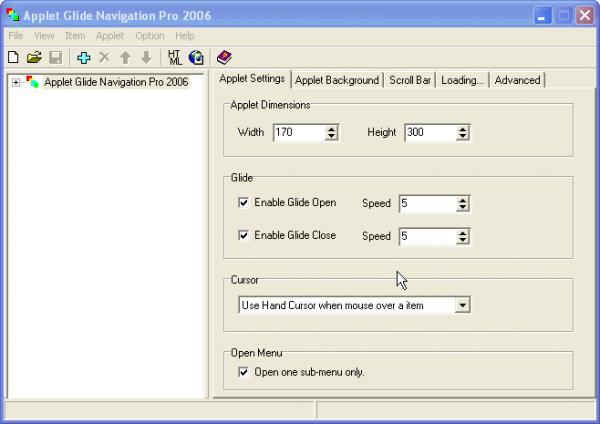Open a project with the folder icon

(x=34, y=58)
